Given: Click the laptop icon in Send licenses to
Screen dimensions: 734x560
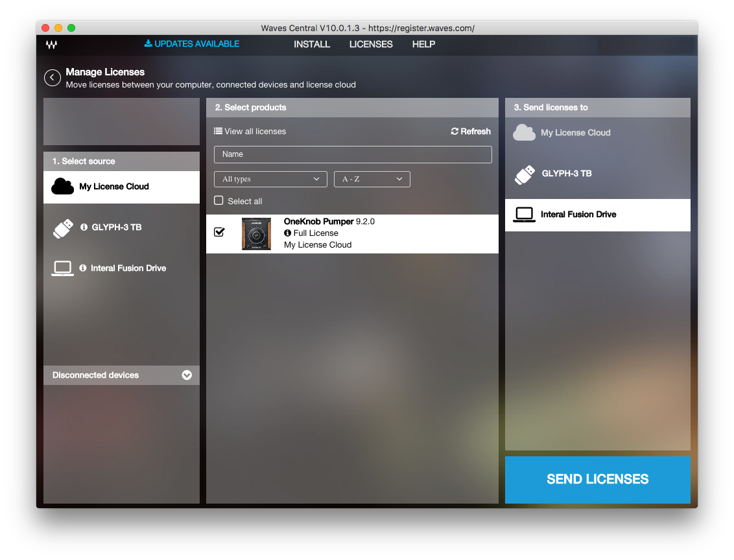Looking at the screenshot, I should (x=525, y=215).
